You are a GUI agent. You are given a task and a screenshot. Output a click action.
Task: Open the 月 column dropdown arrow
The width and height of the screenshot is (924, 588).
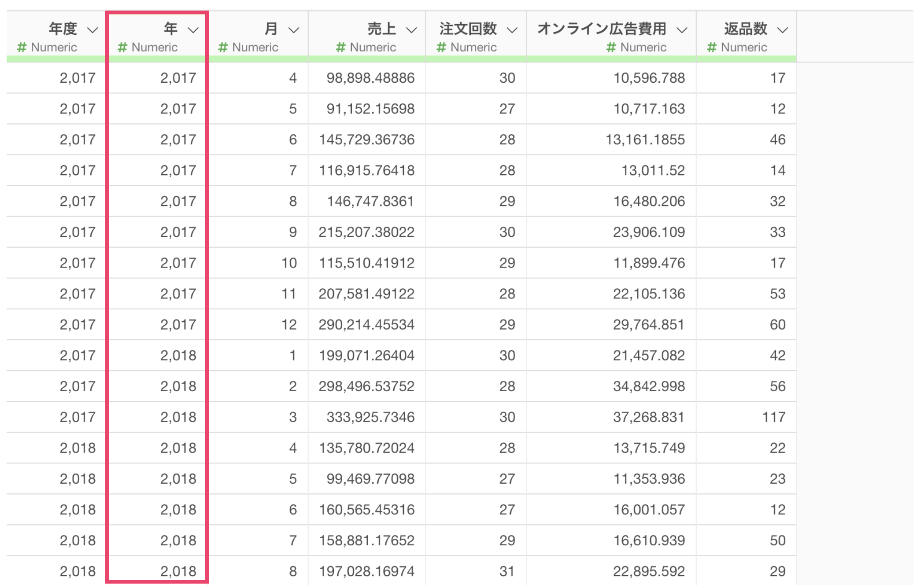click(x=294, y=30)
